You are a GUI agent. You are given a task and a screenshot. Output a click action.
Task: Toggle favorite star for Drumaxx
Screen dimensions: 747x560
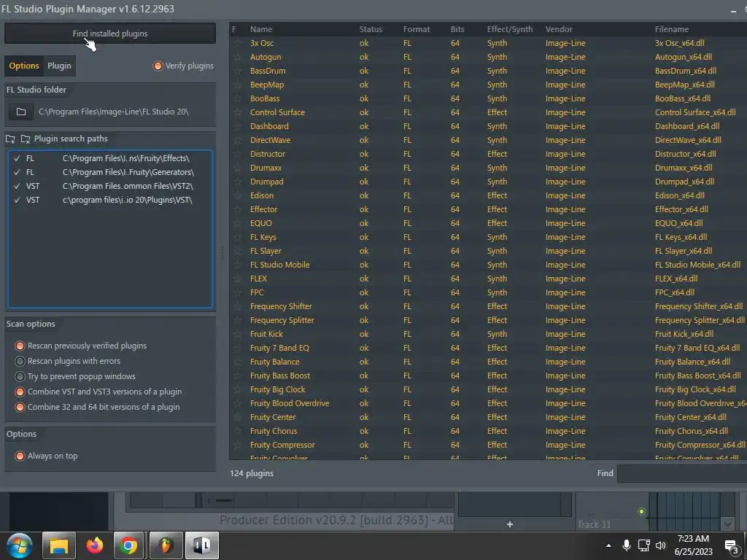[237, 168]
